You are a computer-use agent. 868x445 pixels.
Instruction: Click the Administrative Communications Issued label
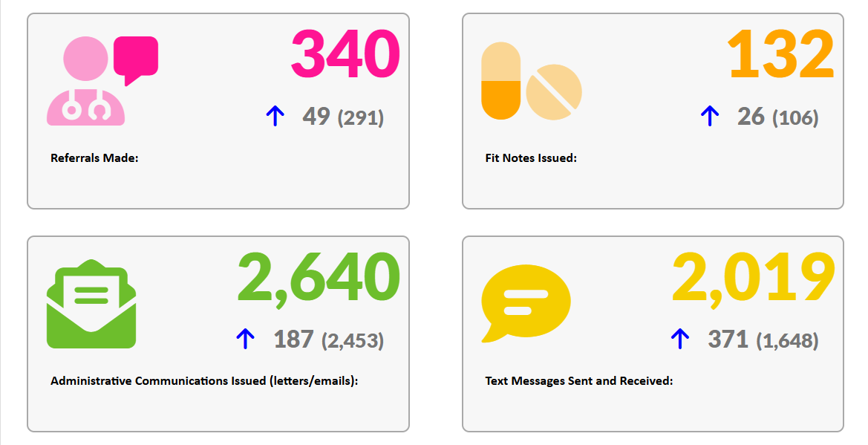[x=204, y=381]
